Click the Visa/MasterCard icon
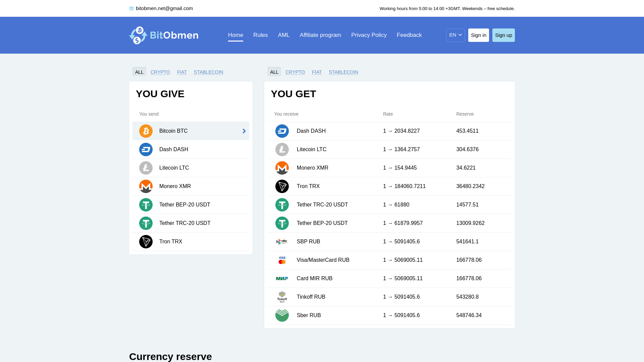644x362 pixels. 282,260
